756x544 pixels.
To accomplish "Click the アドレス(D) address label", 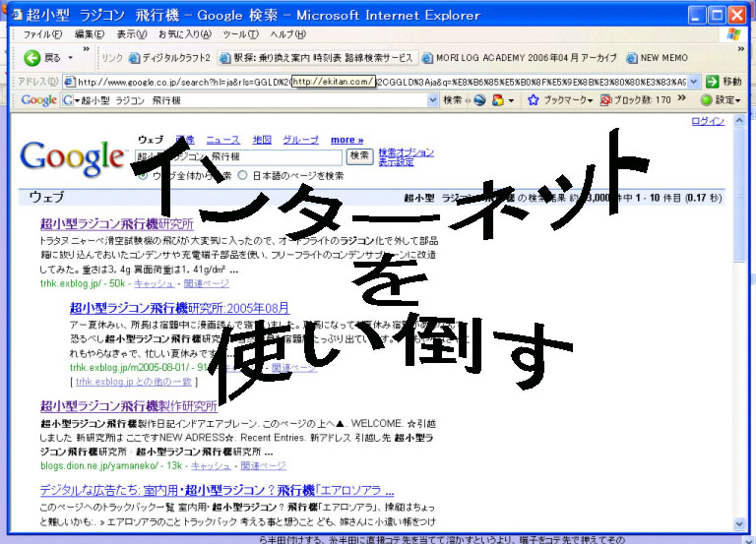I will (x=37, y=82).
